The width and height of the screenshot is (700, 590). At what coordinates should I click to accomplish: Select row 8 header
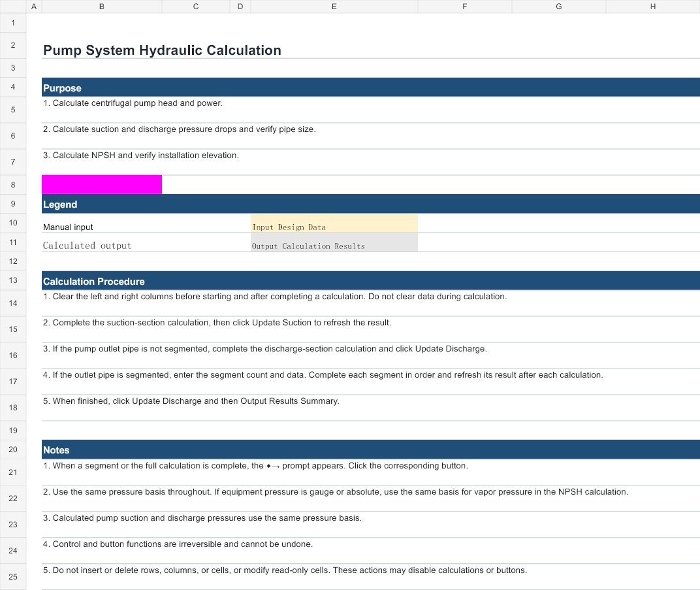pos(13,184)
